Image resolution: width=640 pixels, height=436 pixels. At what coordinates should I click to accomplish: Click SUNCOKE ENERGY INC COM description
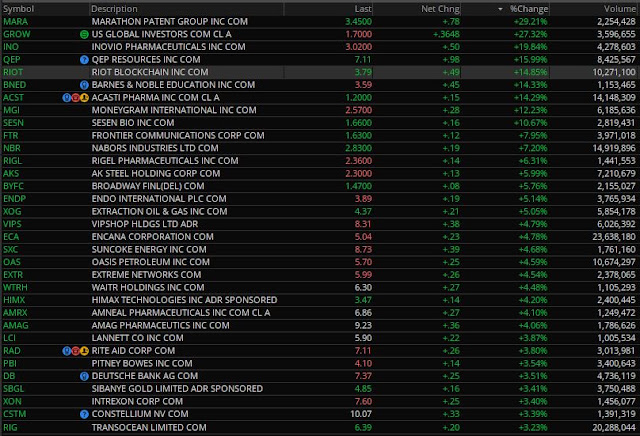pyautogui.click(x=149, y=249)
